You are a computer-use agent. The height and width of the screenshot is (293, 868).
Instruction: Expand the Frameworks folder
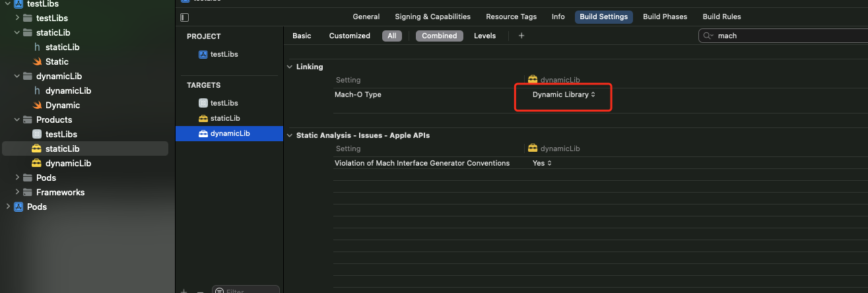(17, 192)
